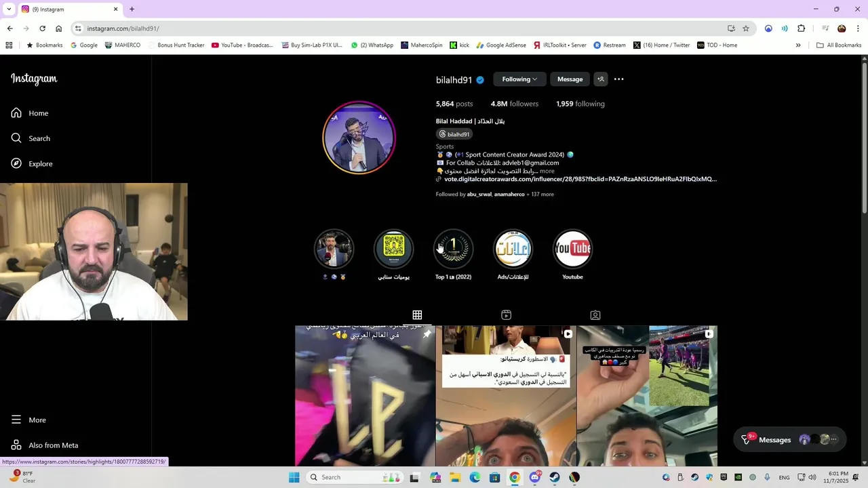
Task: Open the abu_srwal mutual follower link
Action: tap(479, 195)
